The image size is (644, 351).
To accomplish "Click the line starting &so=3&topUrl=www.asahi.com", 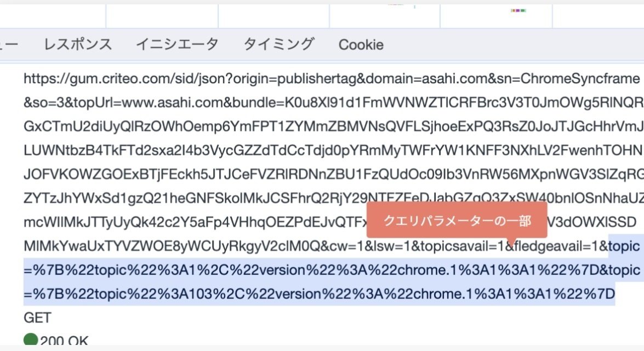I will pyautogui.click(x=333, y=102).
